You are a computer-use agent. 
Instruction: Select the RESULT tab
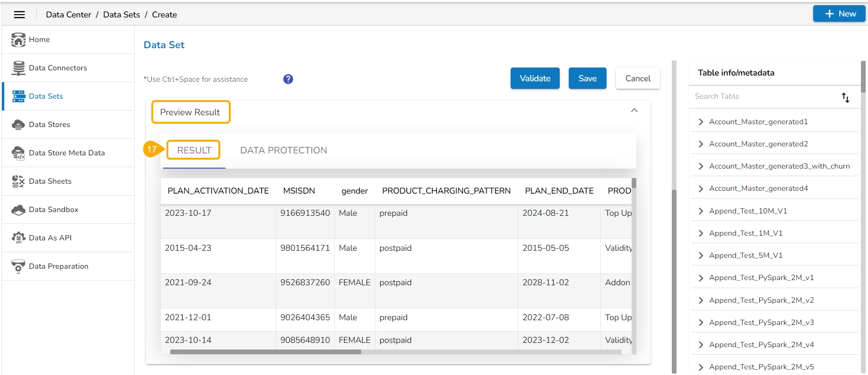pyautogui.click(x=194, y=150)
